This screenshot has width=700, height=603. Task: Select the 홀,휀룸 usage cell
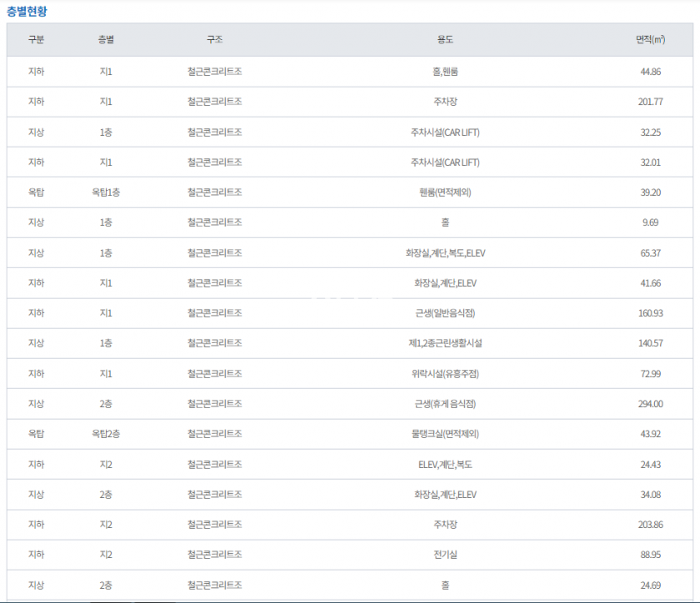click(x=445, y=72)
